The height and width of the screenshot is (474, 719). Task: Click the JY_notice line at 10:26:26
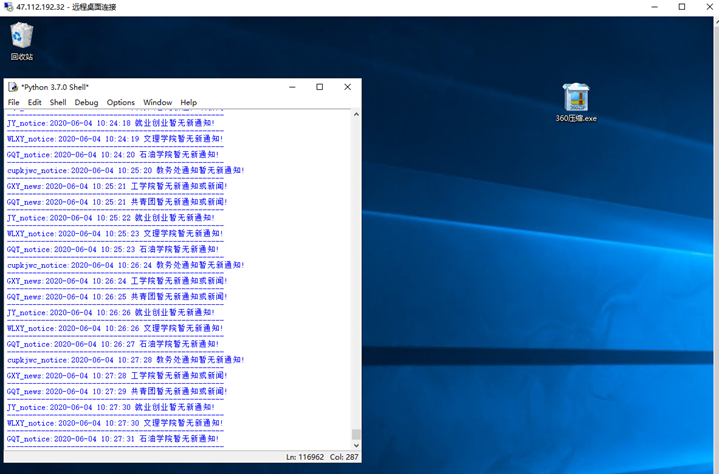click(111, 312)
